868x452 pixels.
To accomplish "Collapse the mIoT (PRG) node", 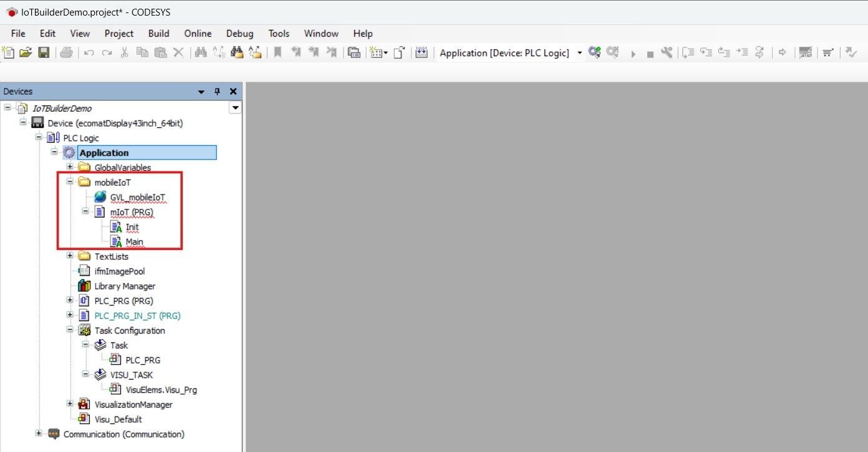I will [x=85, y=212].
